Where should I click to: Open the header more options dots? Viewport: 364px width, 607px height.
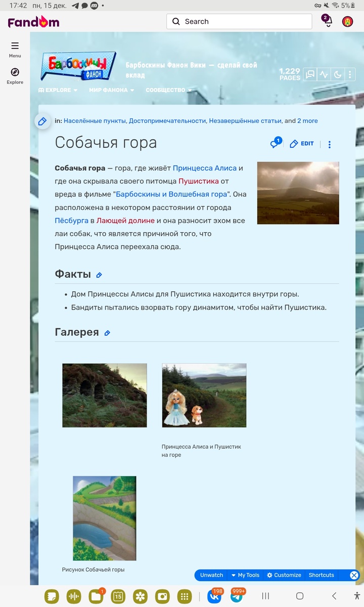[350, 75]
